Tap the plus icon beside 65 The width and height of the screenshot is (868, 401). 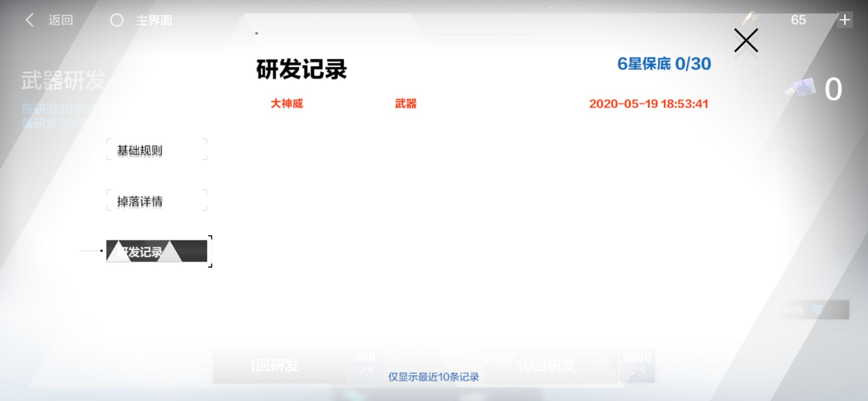click(x=845, y=20)
